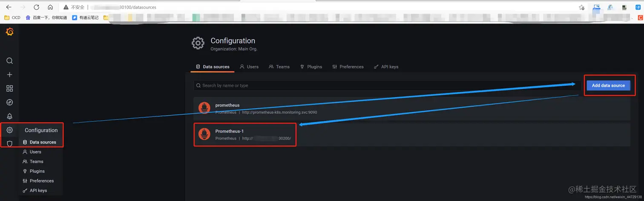Click the computer-shaped extension icon in browser toolbar
The image size is (644, 201).
tap(624, 7)
